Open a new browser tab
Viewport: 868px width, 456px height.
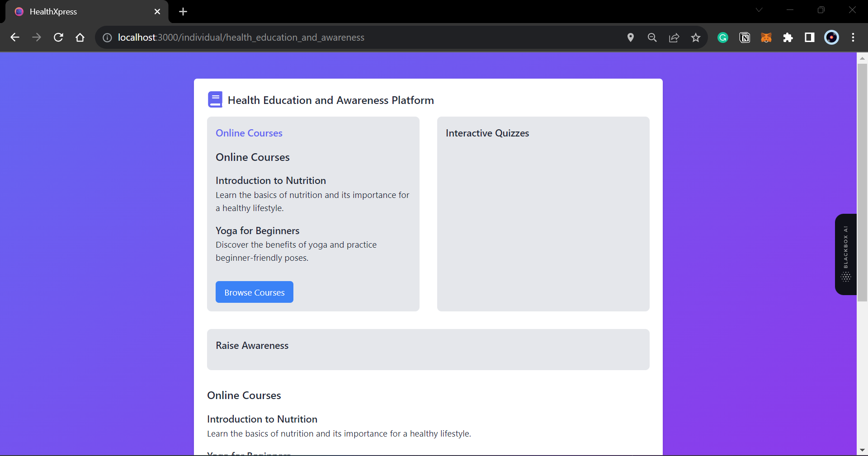pos(183,12)
